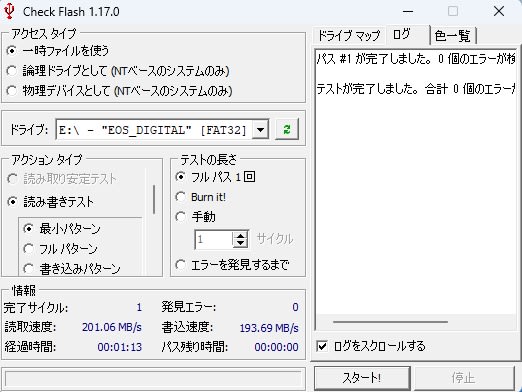Click the 完了サイクル label
The width and height of the screenshot is (522, 392).
(x=36, y=307)
